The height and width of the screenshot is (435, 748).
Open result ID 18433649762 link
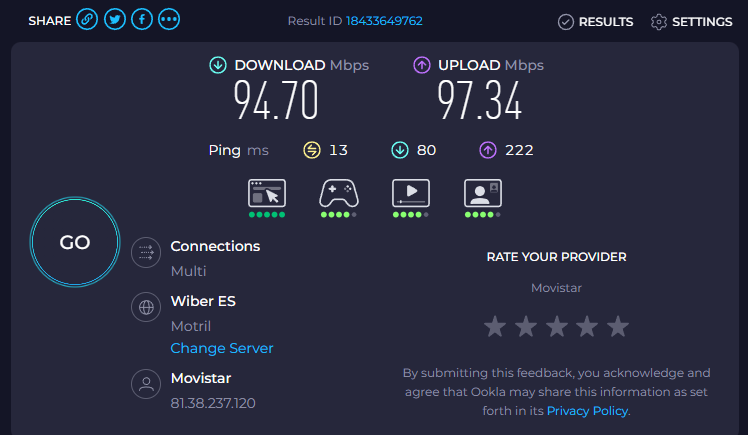point(384,21)
